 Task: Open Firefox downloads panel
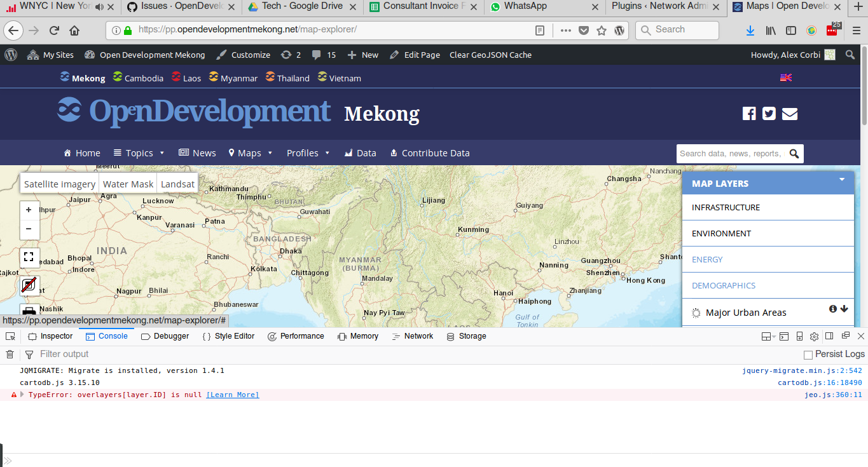(x=750, y=30)
